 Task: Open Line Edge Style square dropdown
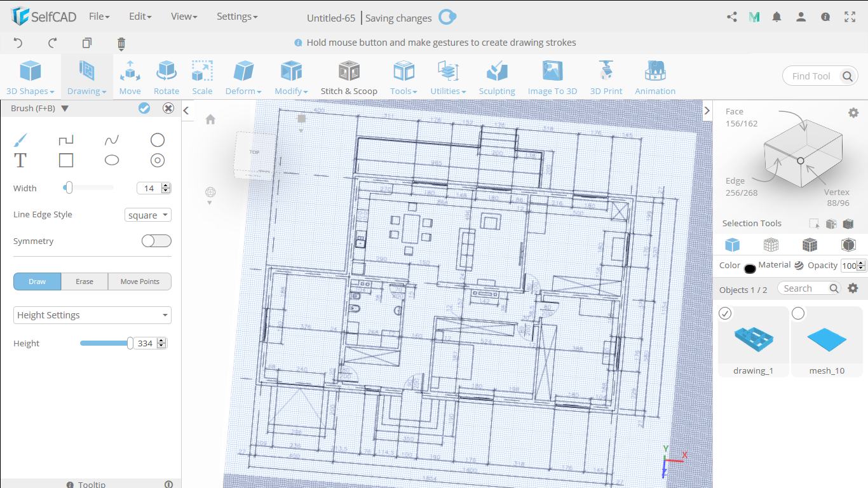pos(148,215)
